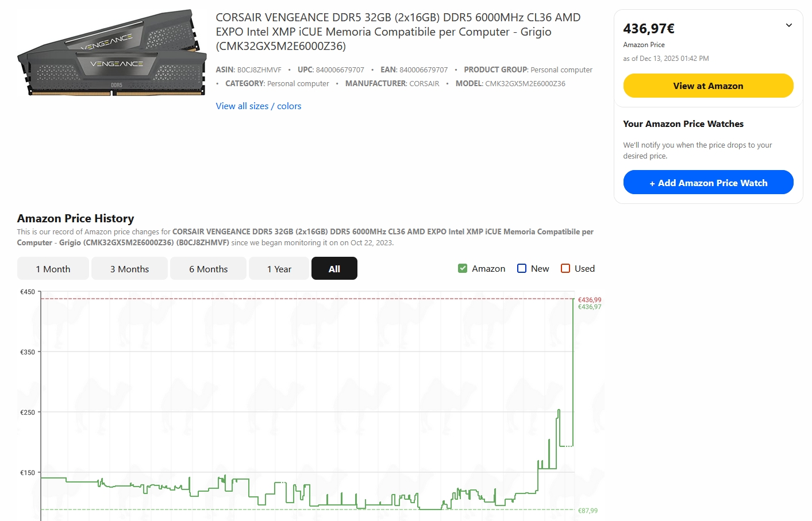
Task: Enable the New price checkbox
Action: click(522, 268)
